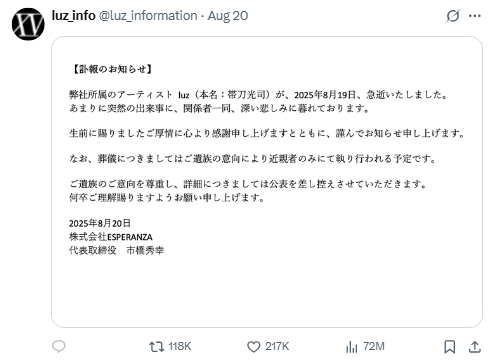Click the 217K likes count

pos(277,347)
